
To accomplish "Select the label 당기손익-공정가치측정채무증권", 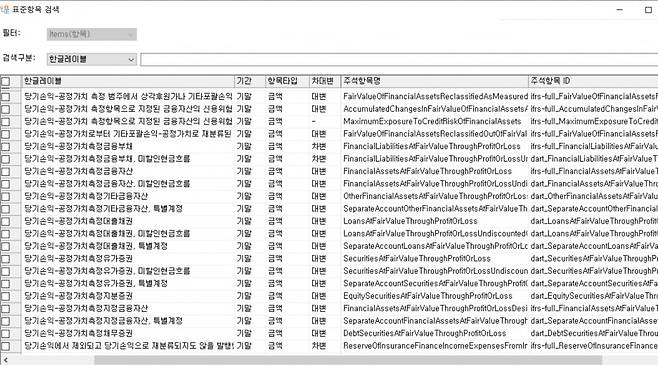I will (x=78, y=333).
